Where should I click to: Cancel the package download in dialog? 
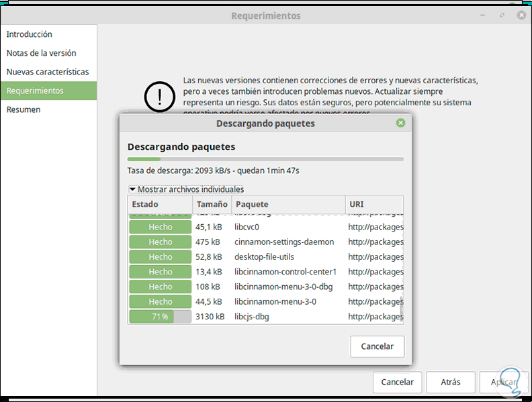tap(377, 346)
